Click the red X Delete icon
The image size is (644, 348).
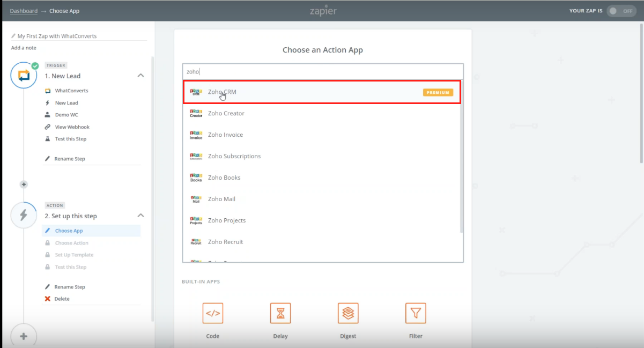coord(48,299)
